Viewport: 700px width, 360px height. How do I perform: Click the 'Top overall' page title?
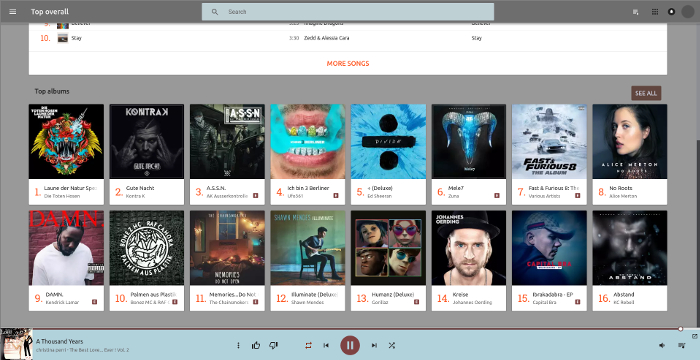pyautogui.click(x=50, y=12)
